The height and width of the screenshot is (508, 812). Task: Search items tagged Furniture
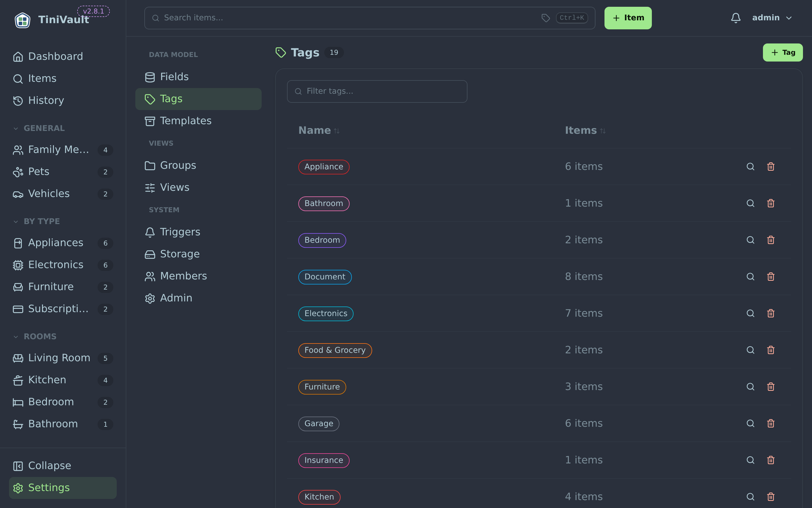pyautogui.click(x=750, y=387)
